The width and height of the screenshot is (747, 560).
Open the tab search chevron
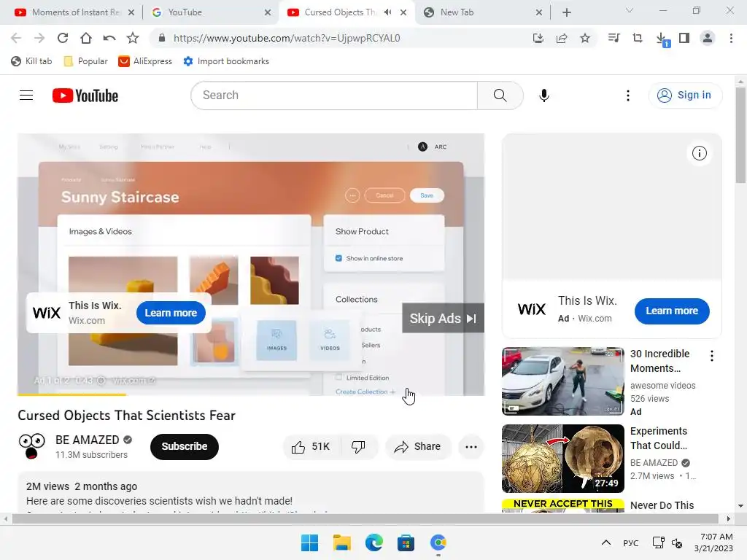click(x=630, y=10)
